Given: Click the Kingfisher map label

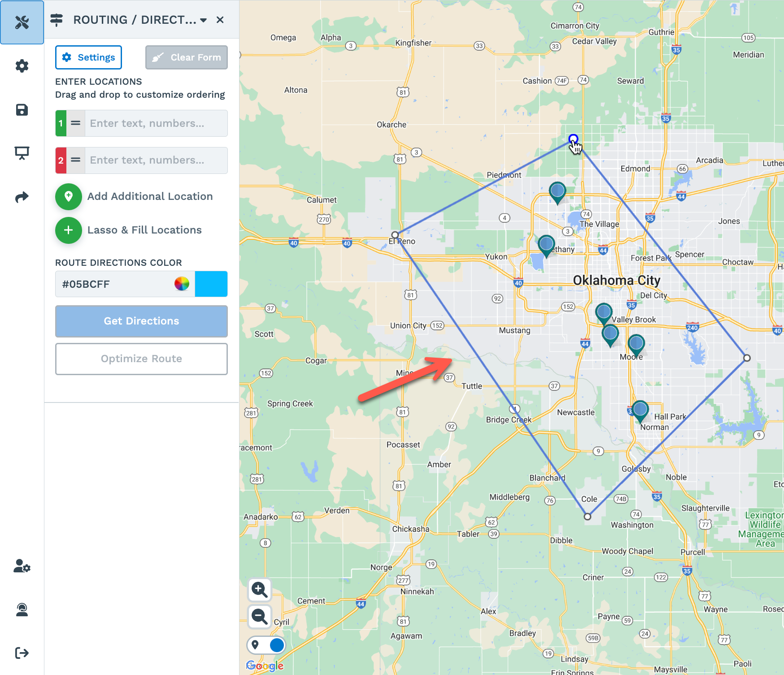Looking at the screenshot, I should tap(413, 43).
